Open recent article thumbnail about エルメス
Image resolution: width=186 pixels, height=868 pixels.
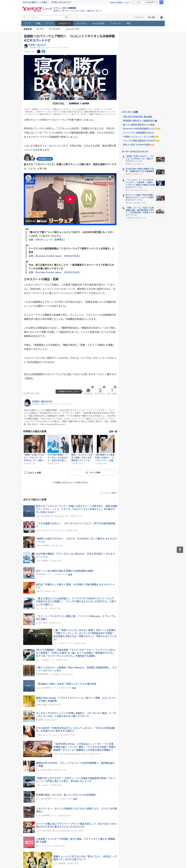point(82,444)
